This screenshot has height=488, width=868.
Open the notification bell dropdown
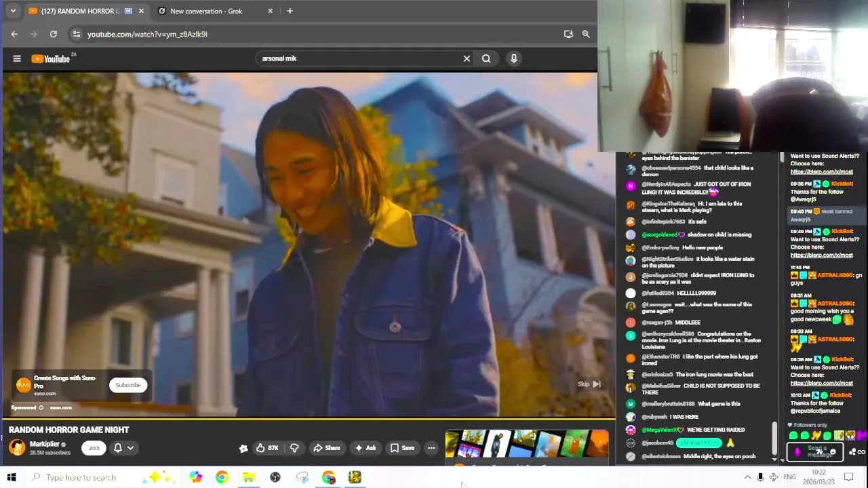pyautogui.click(x=123, y=447)
